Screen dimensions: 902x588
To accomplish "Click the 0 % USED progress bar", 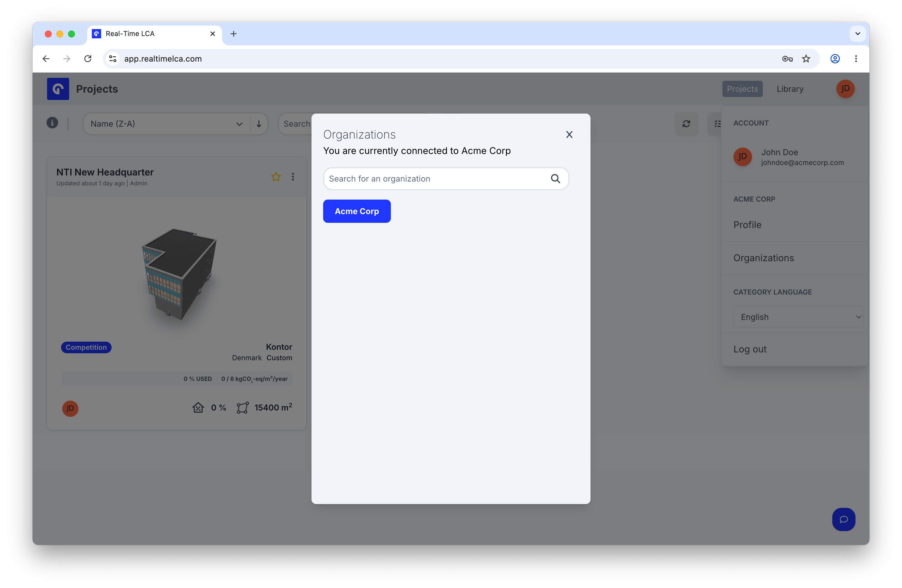I will click(x=176, y=379).
